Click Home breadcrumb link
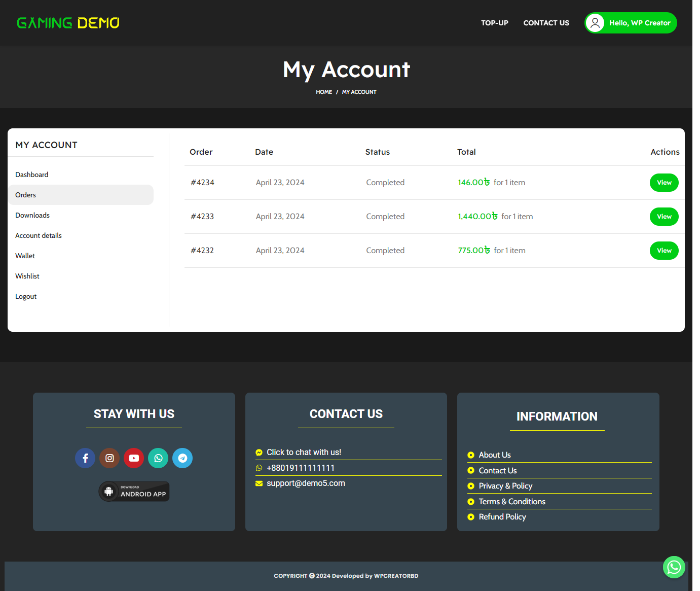 click(324, 92)
